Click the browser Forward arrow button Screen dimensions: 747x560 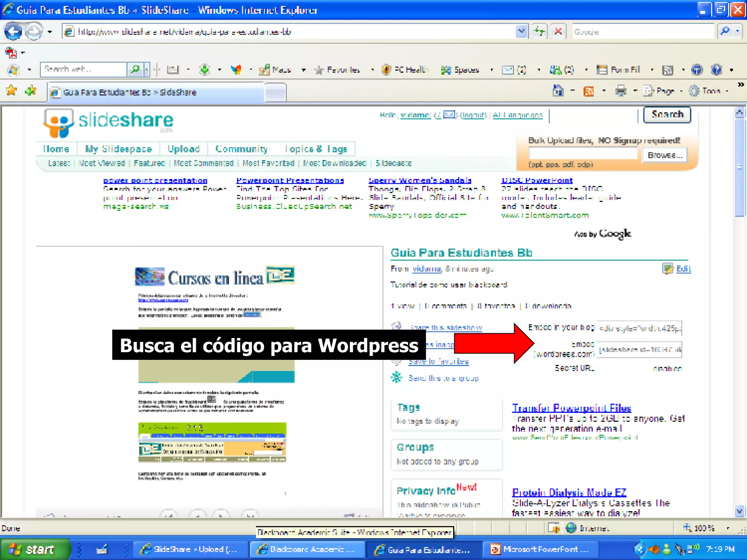(34, 32)
